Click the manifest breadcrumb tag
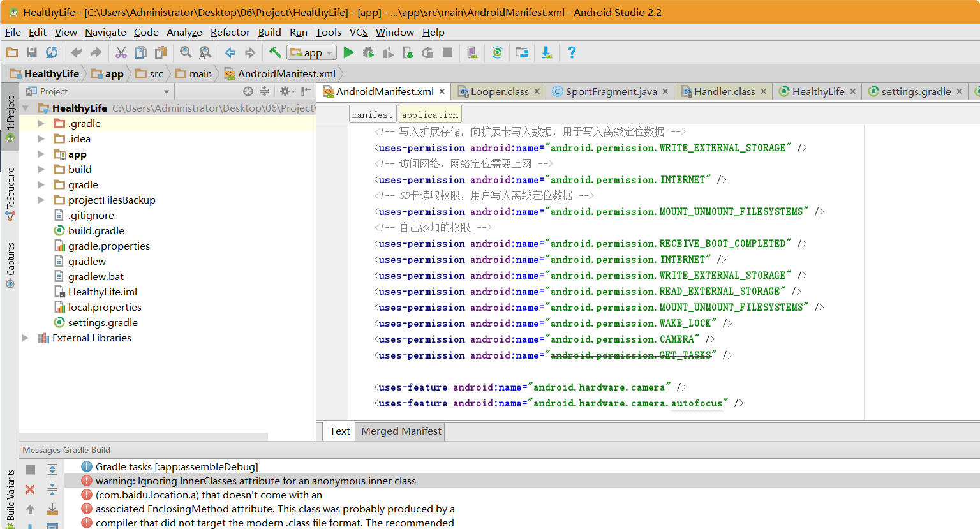Screen dimensions: 980x529 pos(372,115)
